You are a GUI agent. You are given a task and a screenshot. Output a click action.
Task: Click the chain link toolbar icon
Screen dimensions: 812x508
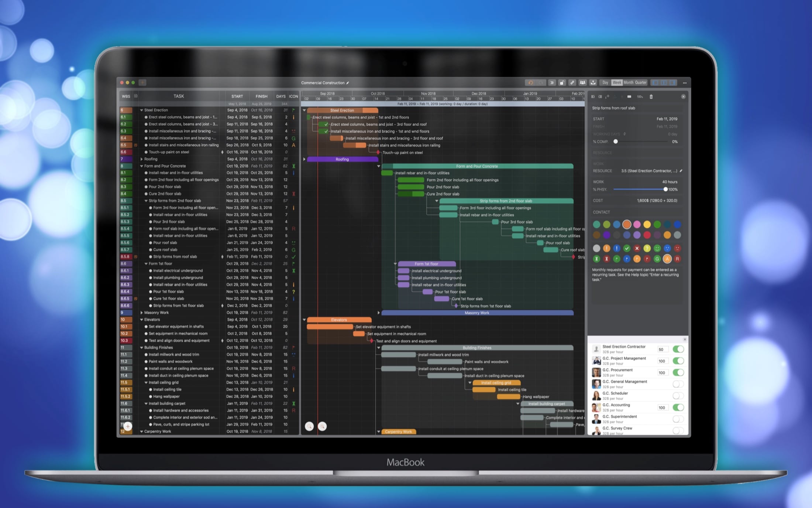click(x=572, y=83)
